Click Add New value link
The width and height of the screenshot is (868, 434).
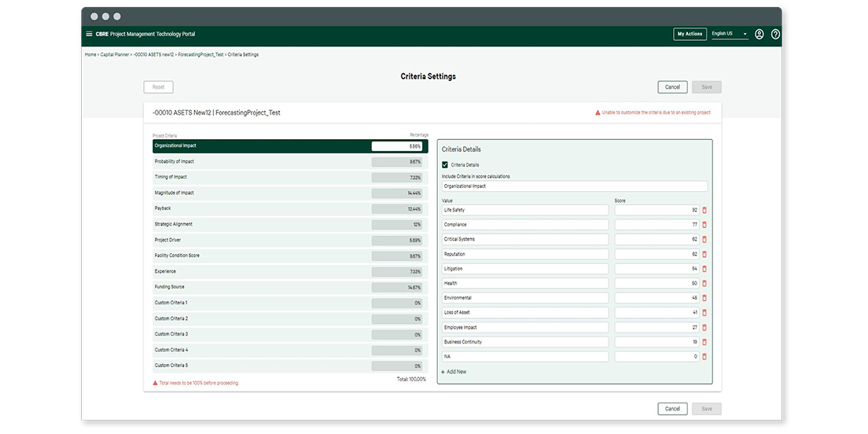[454, 372]
